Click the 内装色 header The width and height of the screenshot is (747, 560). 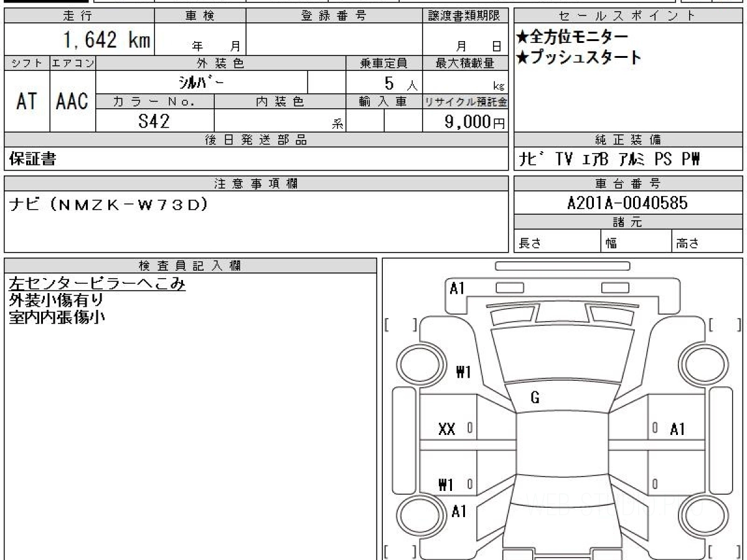280,102
